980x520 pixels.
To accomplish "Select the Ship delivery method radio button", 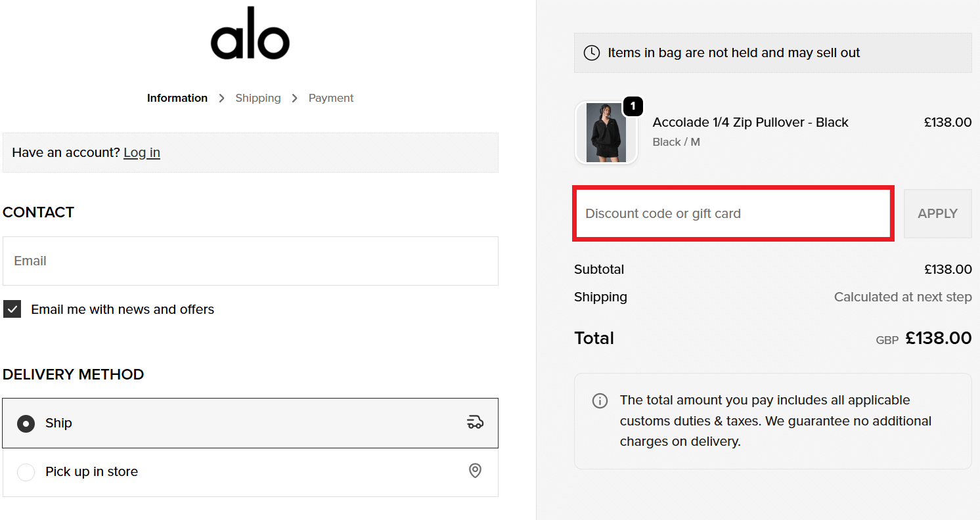I will click(x=26, y=423).
